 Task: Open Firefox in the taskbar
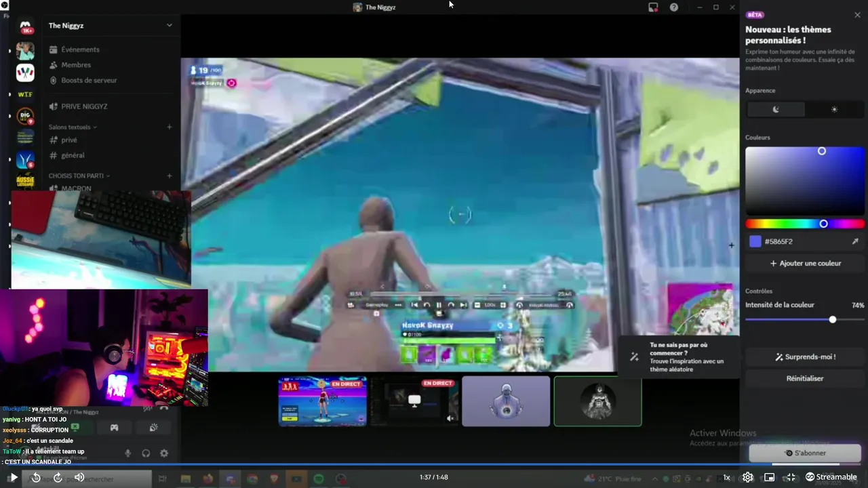pos(208,479)
